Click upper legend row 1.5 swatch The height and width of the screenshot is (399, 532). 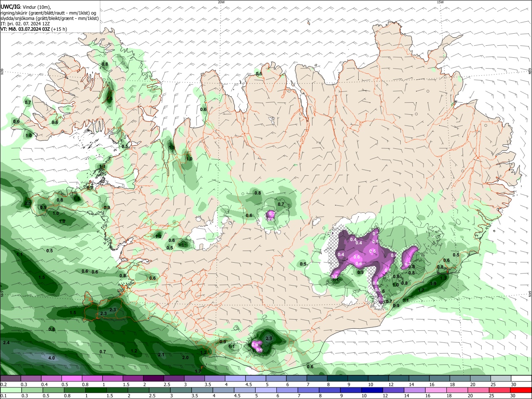[133, 378]
